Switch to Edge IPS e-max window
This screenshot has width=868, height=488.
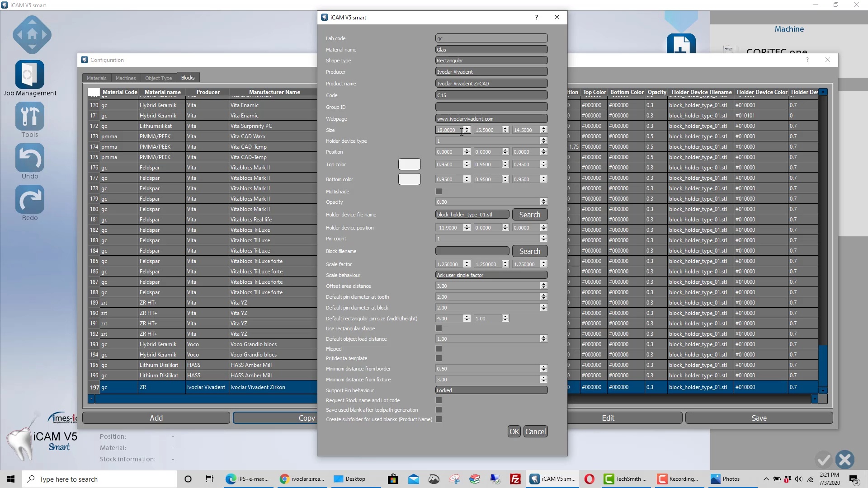248,479
